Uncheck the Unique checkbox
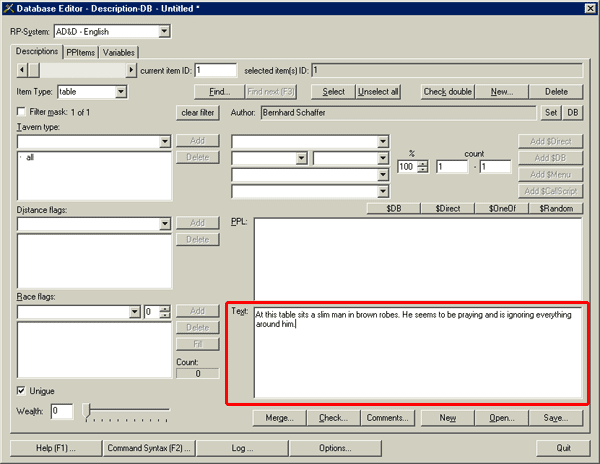 point(22,390)
